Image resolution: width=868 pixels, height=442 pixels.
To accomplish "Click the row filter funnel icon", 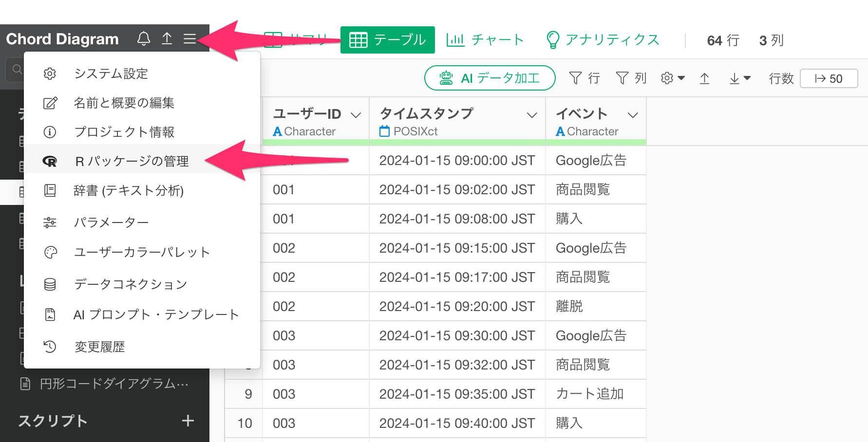I will 584,78.
